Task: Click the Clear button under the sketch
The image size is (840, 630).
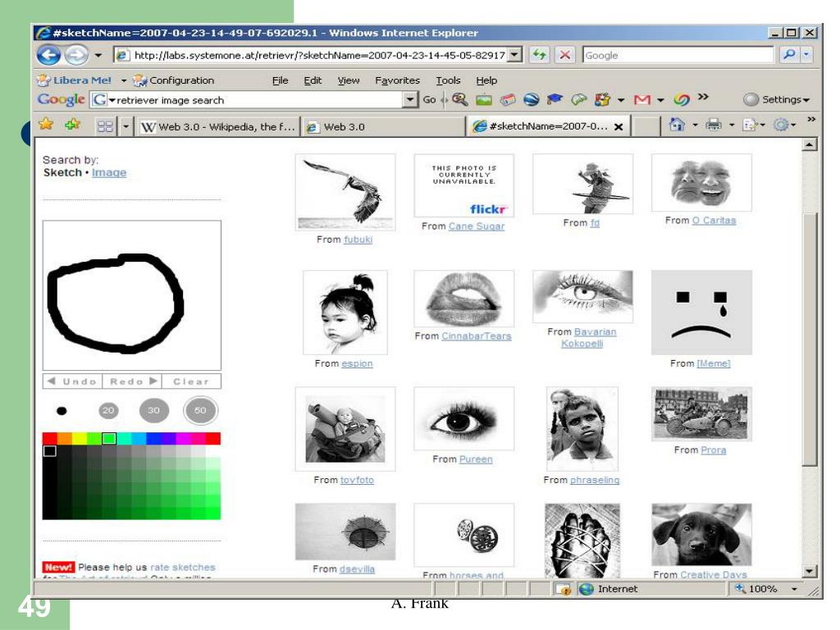Action: tap(191, 381)
